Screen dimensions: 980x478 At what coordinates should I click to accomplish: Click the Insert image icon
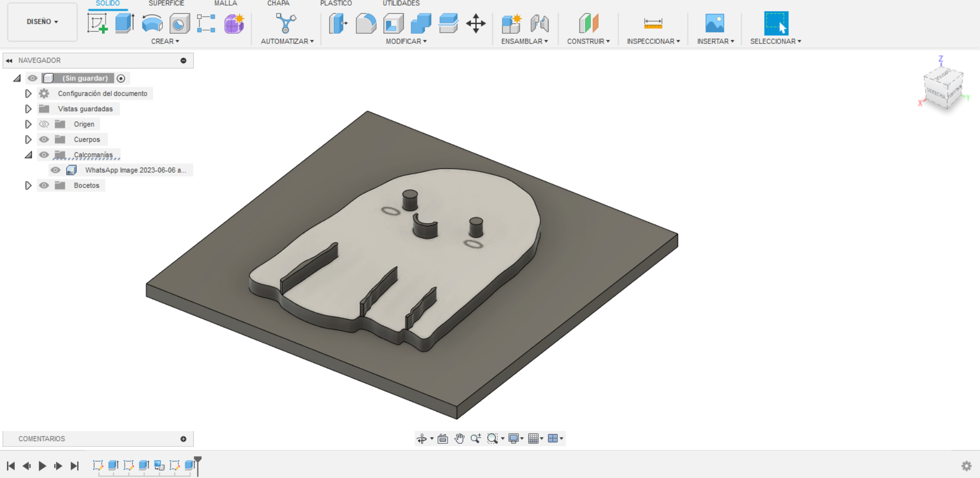click(715, 23)
